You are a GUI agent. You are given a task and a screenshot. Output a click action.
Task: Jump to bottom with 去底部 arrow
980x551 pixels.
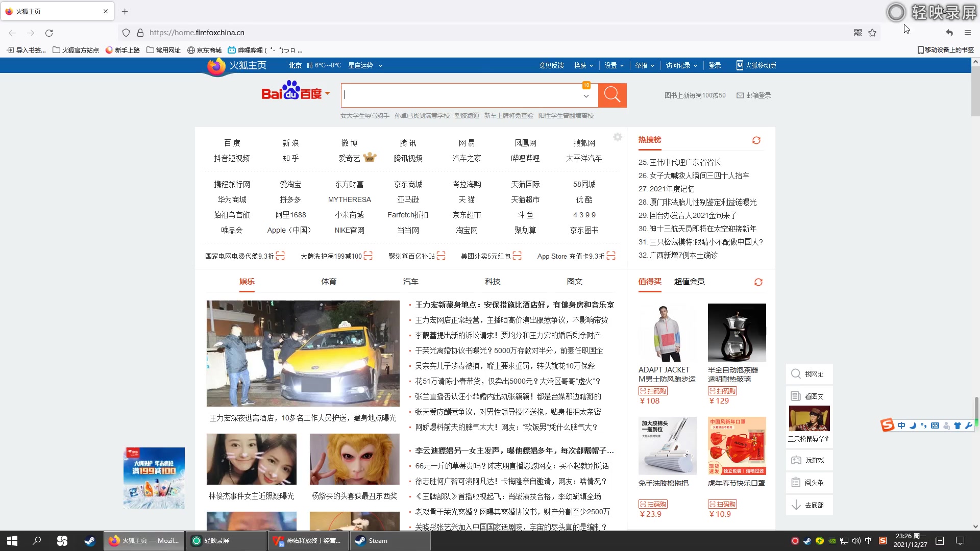click(796, 505)
